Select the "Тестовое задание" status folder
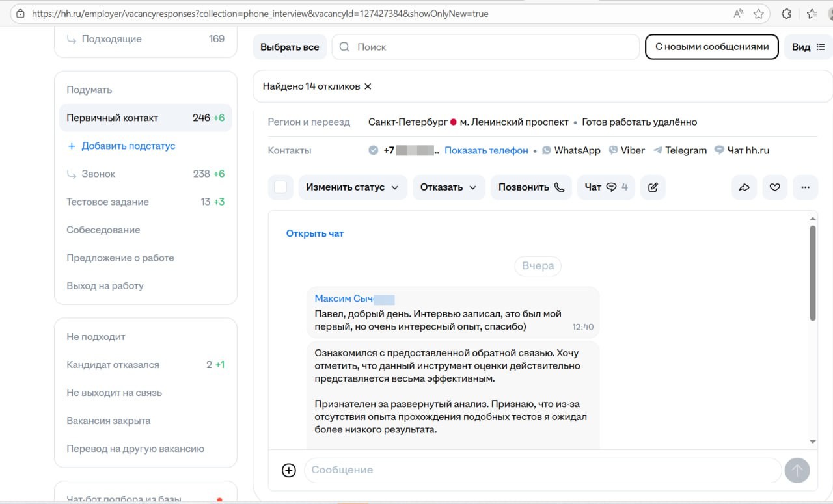Screen dimensions: 833x504 [108, 202]
